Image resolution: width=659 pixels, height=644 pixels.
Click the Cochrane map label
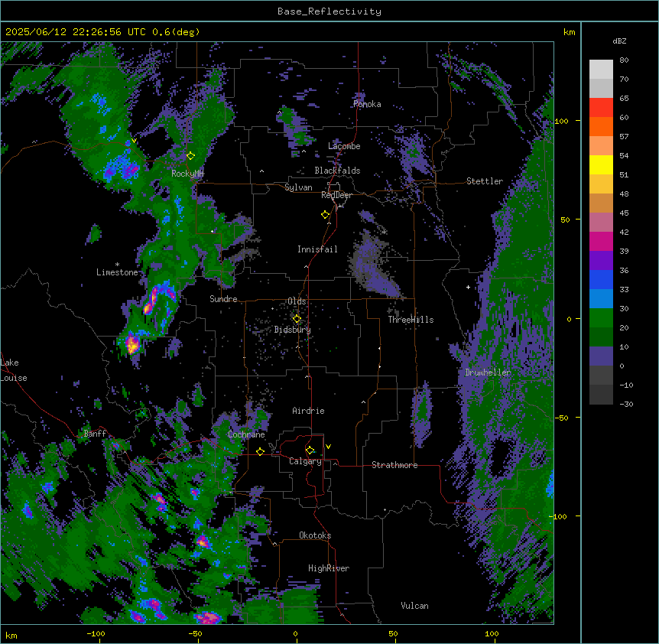(246, 434)
